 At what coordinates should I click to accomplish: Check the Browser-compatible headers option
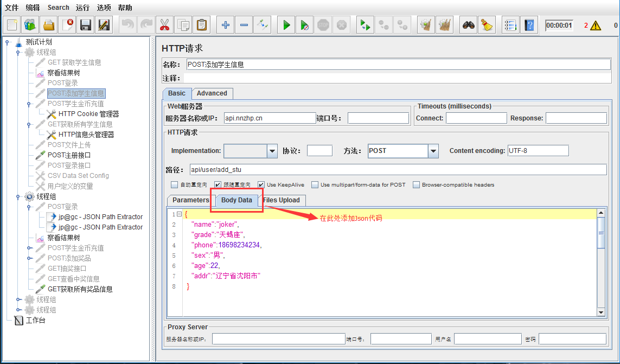[417, 185]
